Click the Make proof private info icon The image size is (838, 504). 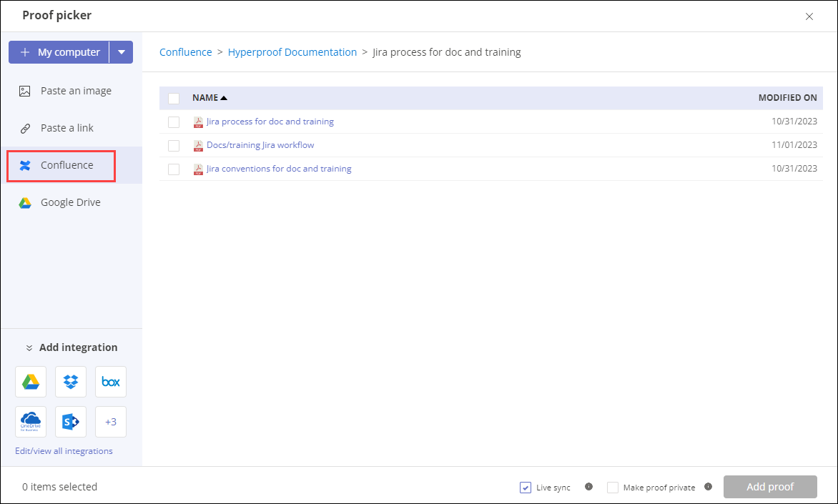point(708,487)
